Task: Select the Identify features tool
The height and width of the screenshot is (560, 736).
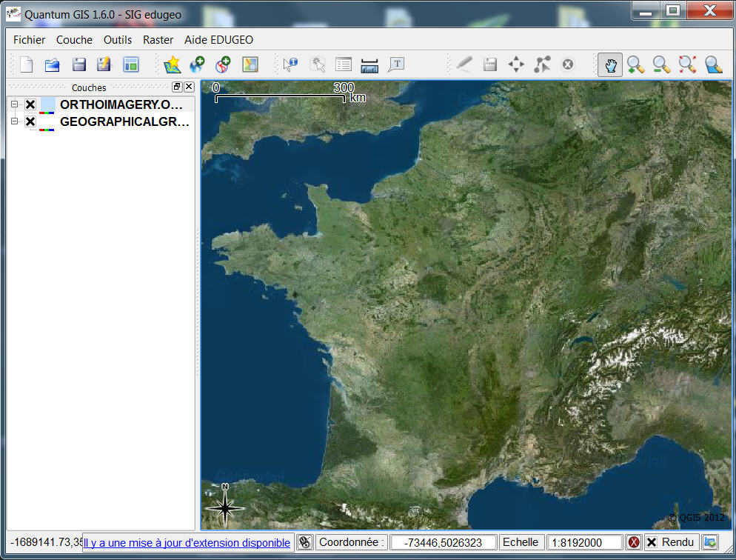Action: 290,64
